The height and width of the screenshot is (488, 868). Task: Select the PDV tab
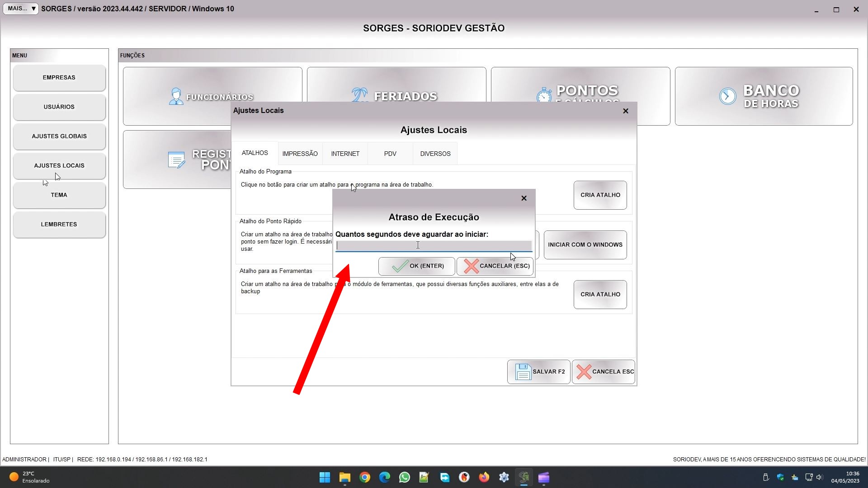click(x=390, y=154)
